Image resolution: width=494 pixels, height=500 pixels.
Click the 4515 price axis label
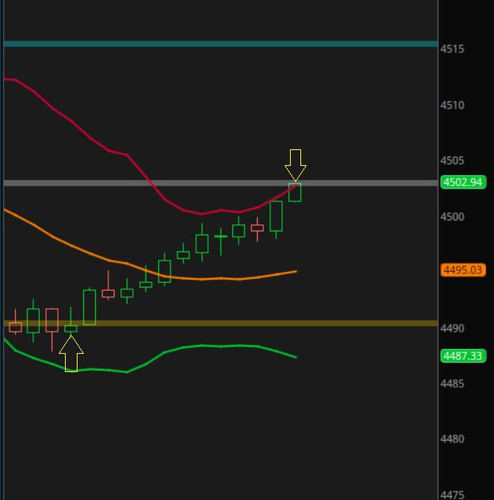click(x=452, y=49)
